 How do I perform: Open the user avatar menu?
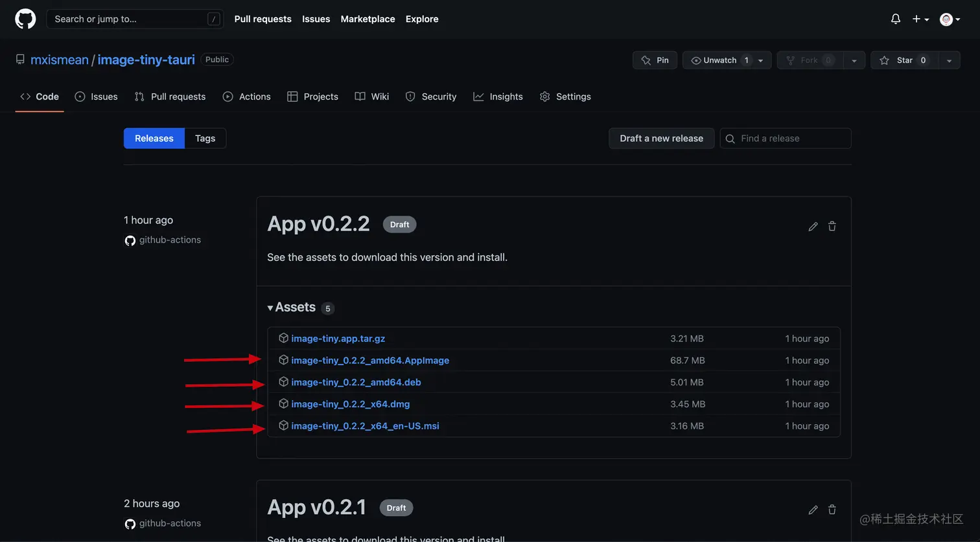tap(950, 19)
